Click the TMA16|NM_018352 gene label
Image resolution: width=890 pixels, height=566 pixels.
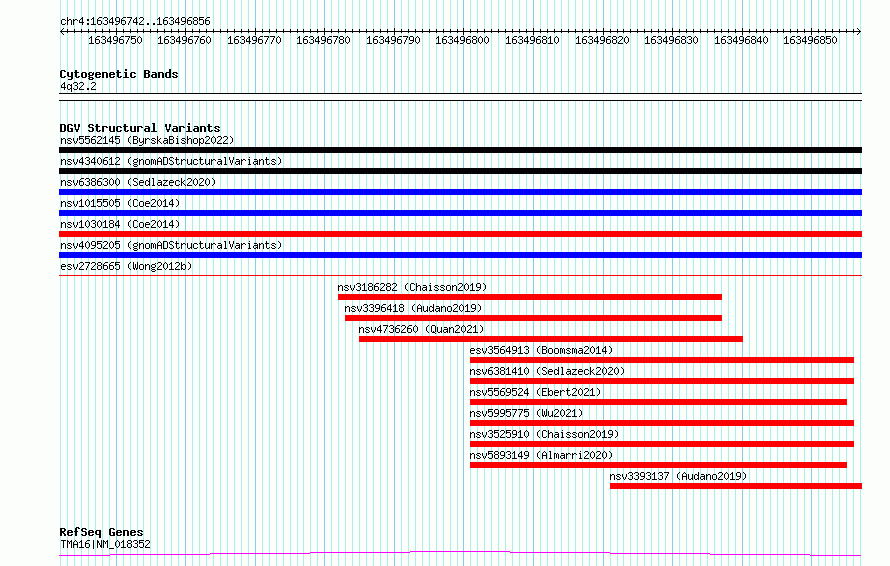pyautogui.click(x=105, y=544)
